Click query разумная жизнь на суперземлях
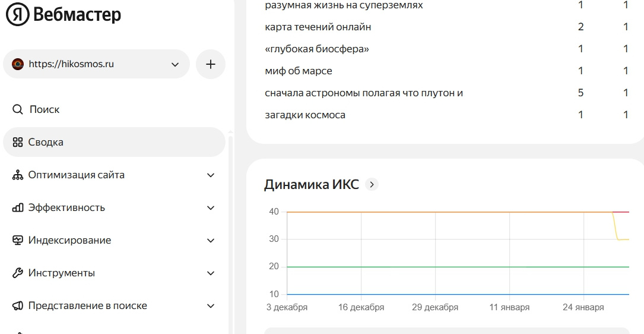 344,5
